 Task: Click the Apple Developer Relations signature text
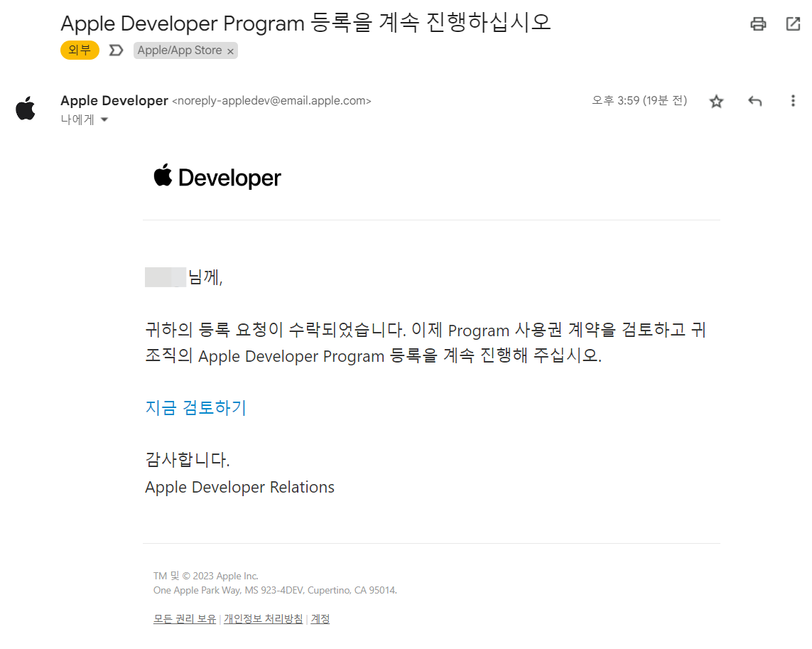240,487
